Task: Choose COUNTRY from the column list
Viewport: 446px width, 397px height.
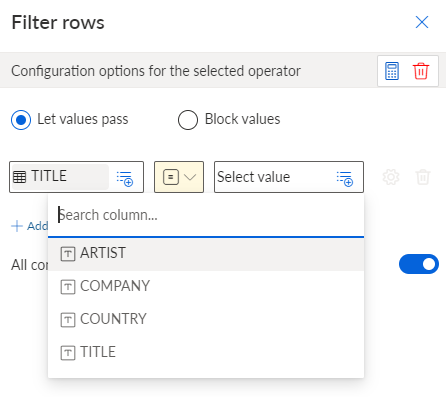Action: pyautogui.click(x=206, y=319)
